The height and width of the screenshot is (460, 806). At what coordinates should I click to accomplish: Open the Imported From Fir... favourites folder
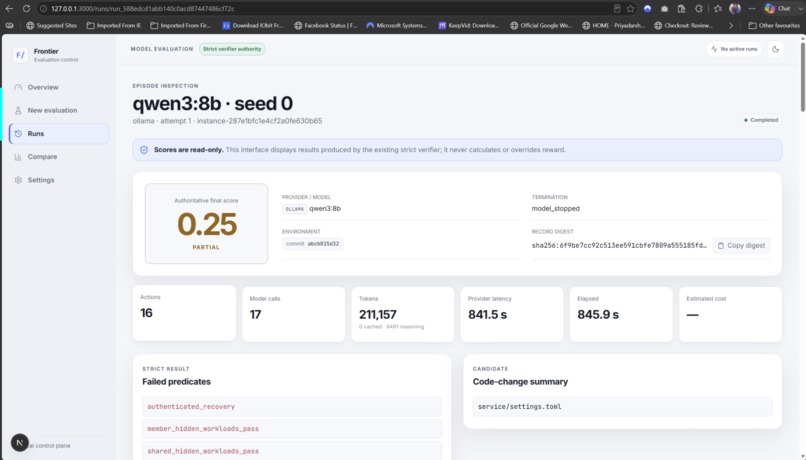(182, 25)
